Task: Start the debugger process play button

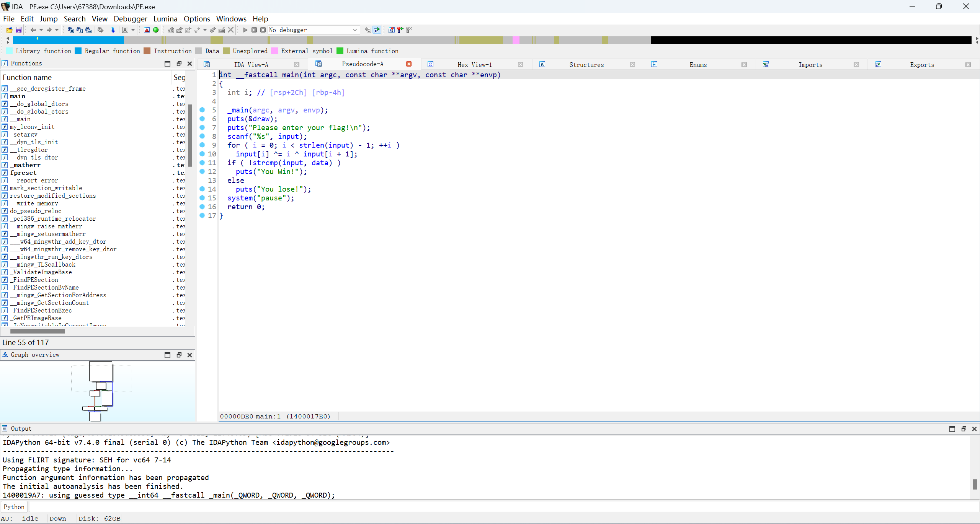Action: point(245,30)
